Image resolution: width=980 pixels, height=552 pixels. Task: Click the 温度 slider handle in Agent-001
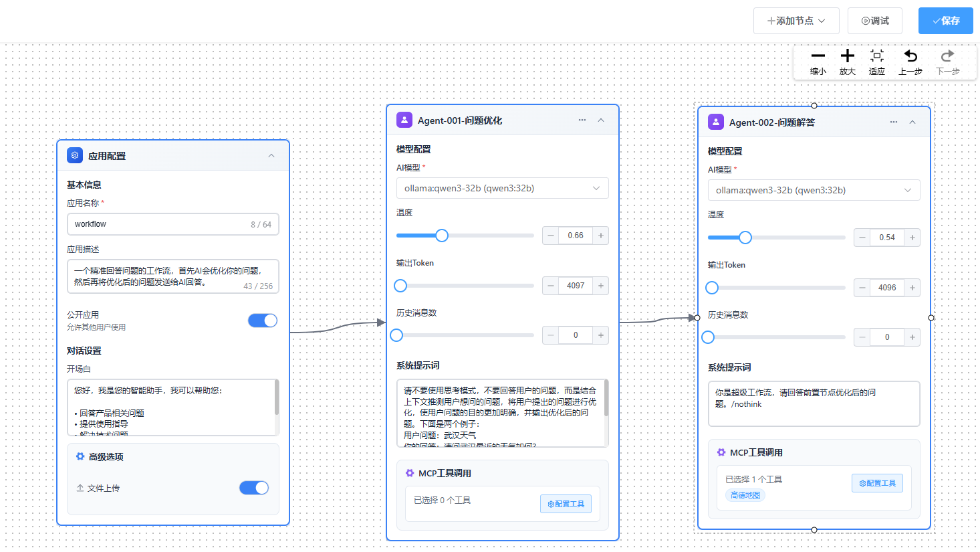(442, 236)
